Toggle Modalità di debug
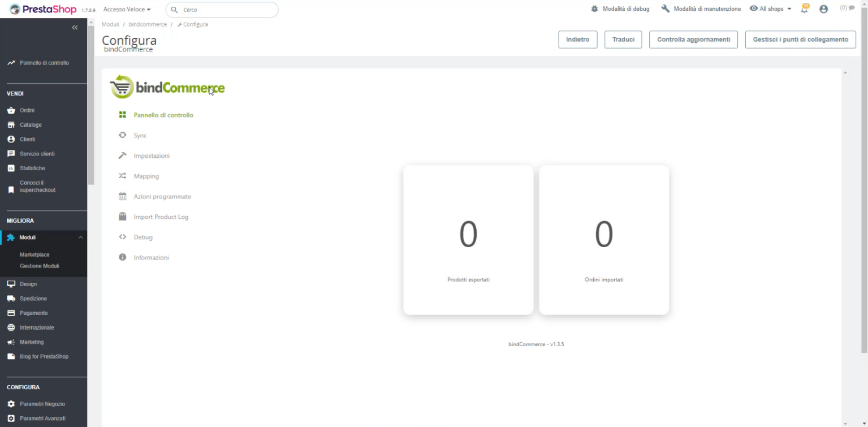This screenshot has height=427, width=868. (620, 9)
